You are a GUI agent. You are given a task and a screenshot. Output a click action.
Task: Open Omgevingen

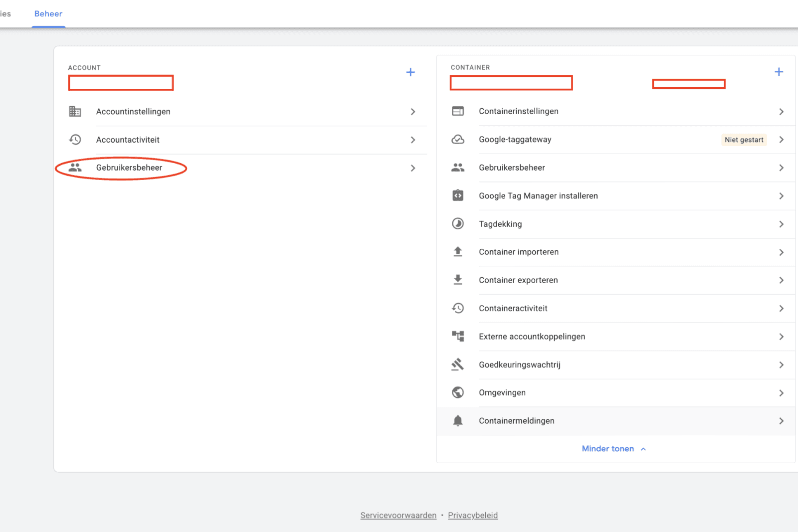pos(616,393)
